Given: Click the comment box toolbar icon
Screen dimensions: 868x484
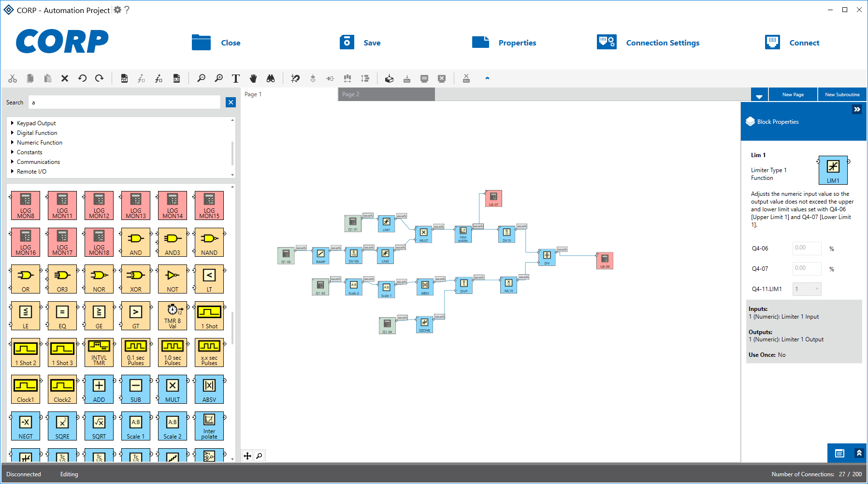Looking at the screenshot, I should 424,78.
